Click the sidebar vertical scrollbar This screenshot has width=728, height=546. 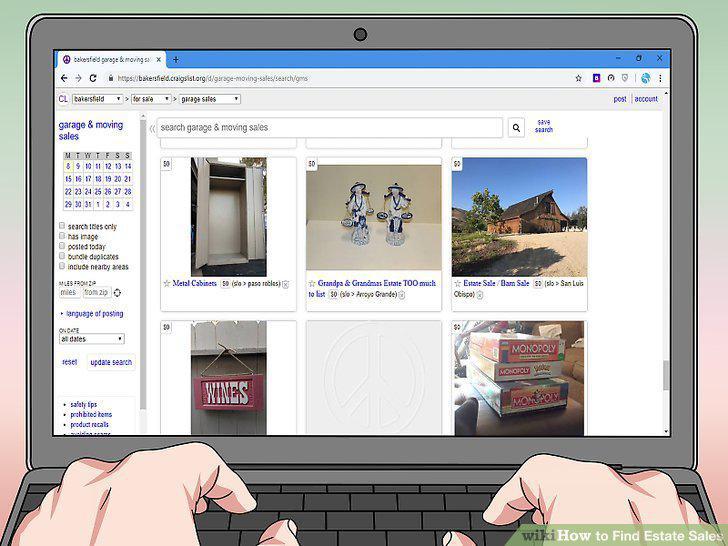pos(143,265)
